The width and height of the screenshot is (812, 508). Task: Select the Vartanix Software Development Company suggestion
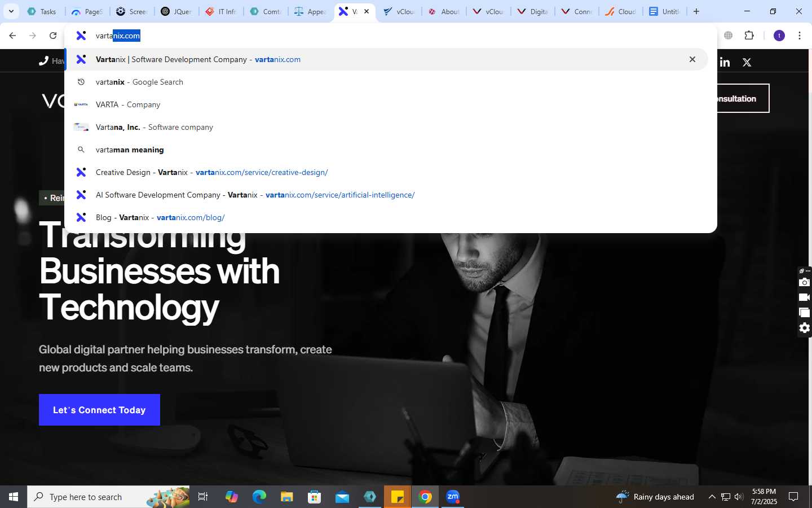[x=386, y=59]
